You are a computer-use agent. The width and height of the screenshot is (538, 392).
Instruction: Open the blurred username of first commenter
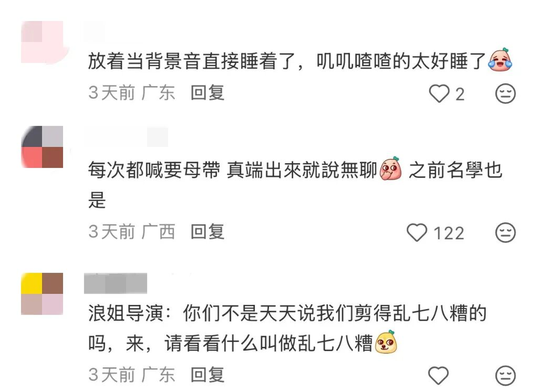[95, 31]
